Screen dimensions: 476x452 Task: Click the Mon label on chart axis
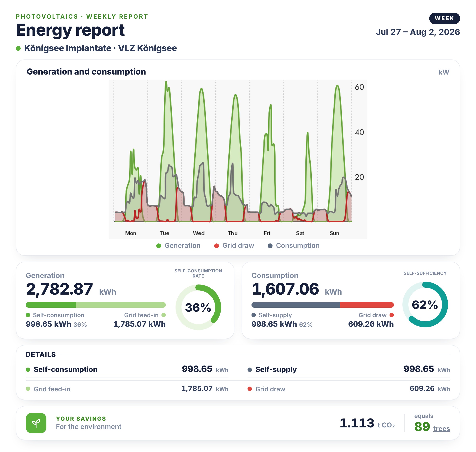131,233
